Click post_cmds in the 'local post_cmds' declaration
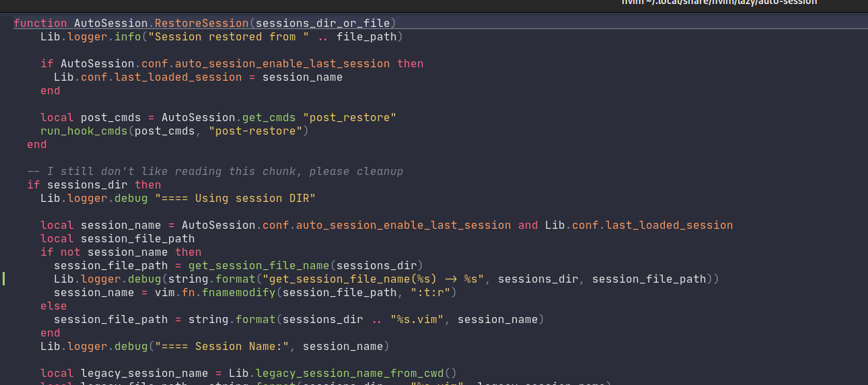This screenshot has height=385, width=868. pyautogui.click(x=111, y=118)
